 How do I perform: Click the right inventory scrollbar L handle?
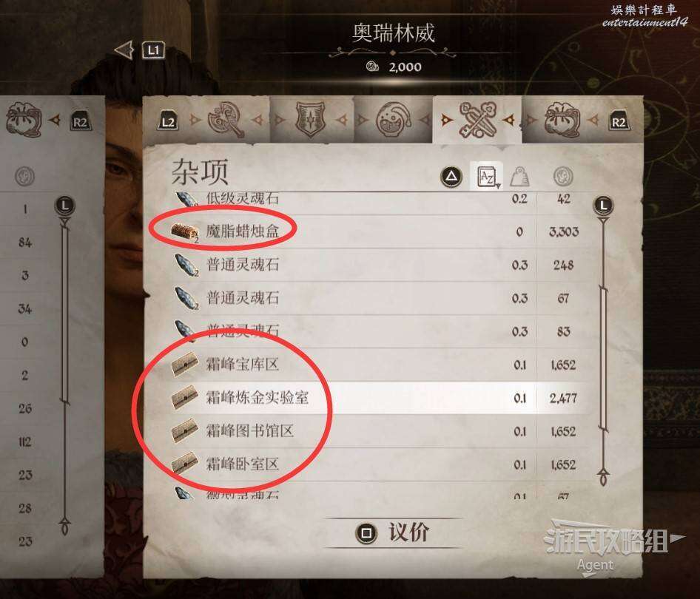click(x=603, y=206)
